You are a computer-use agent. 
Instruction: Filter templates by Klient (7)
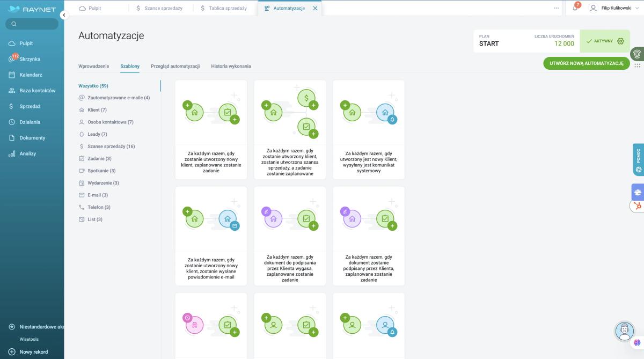pyautogui.click(x=92, y=110)
